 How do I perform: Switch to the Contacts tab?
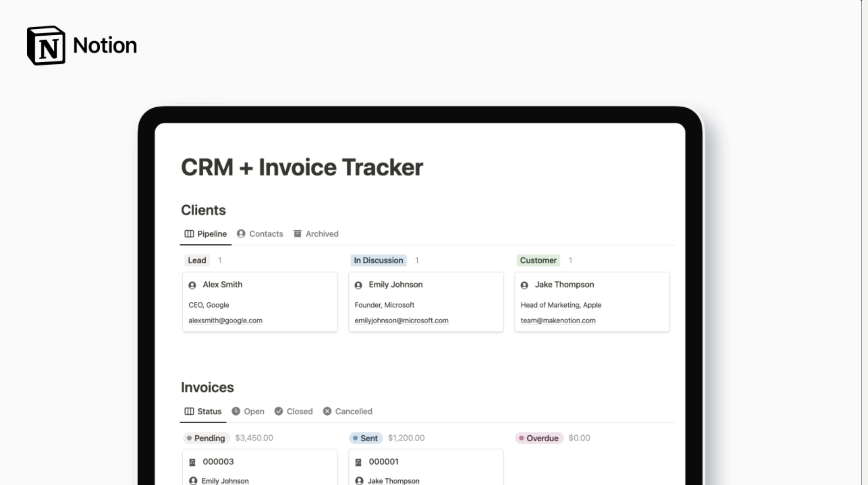(266, 233)
